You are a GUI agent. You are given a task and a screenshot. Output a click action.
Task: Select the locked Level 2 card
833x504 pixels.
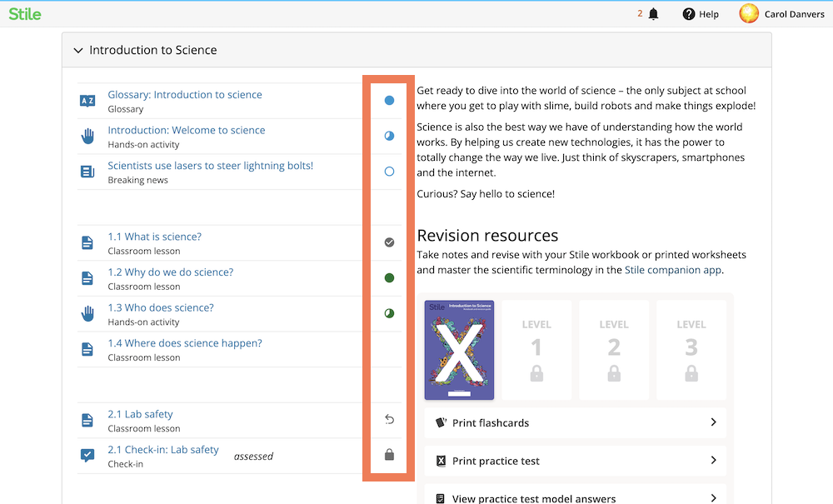[x=614, y=350]
